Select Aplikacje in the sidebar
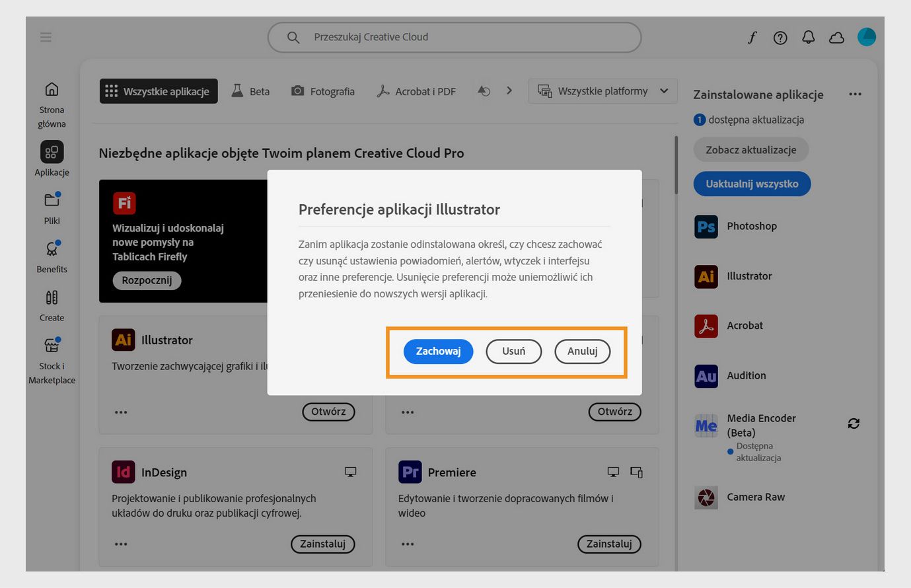This screenshot has width=911, height=588. 52,159
